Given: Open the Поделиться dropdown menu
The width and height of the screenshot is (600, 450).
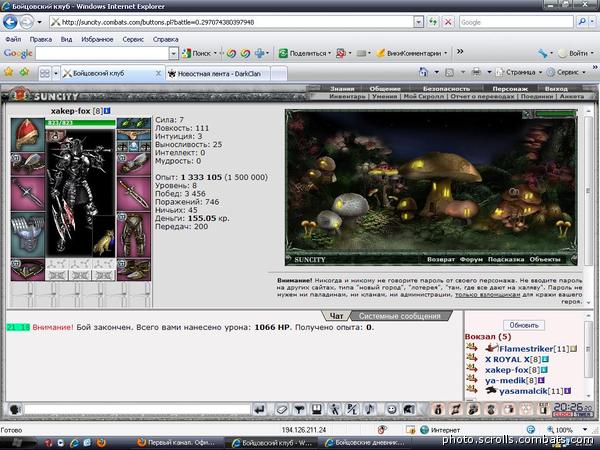Looking at the screenshot, I should [x=329, y=54].
